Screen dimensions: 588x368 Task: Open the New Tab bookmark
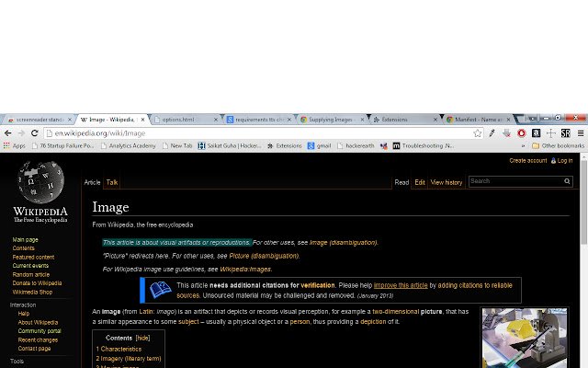177,145
